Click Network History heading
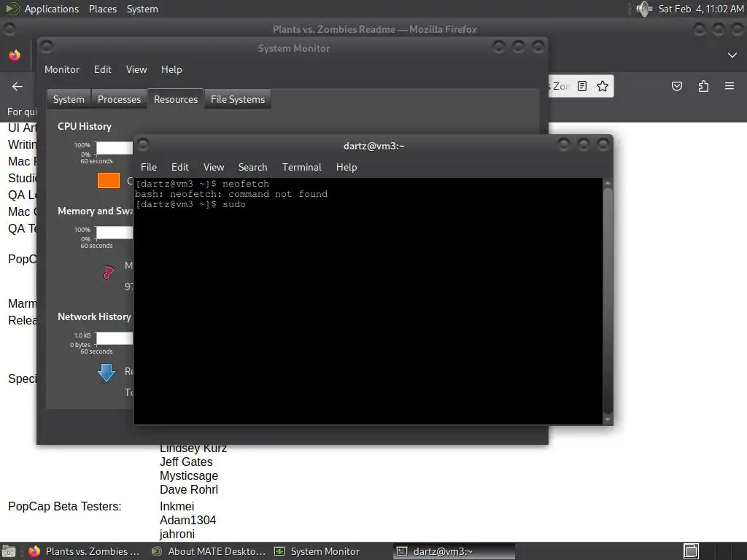Image resolution: width=747 pixels, height=560 pixels. 94,316
